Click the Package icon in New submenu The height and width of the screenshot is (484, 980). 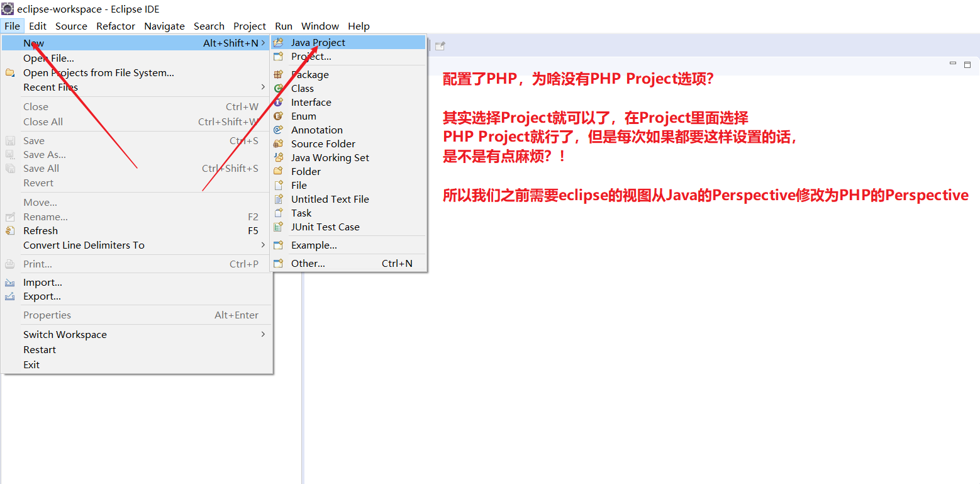(278, 74)
